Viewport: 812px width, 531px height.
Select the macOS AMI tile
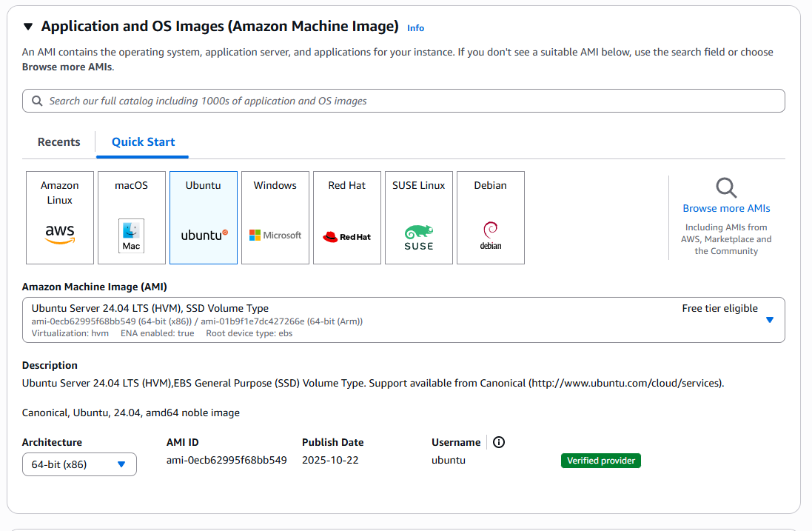coord(132,218)
